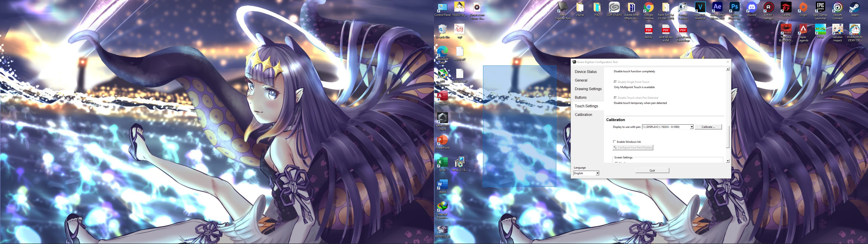The height and width of the screenshot is (244, 868).
Task: Launch Excel from desktop
Action: pos(442,164)
